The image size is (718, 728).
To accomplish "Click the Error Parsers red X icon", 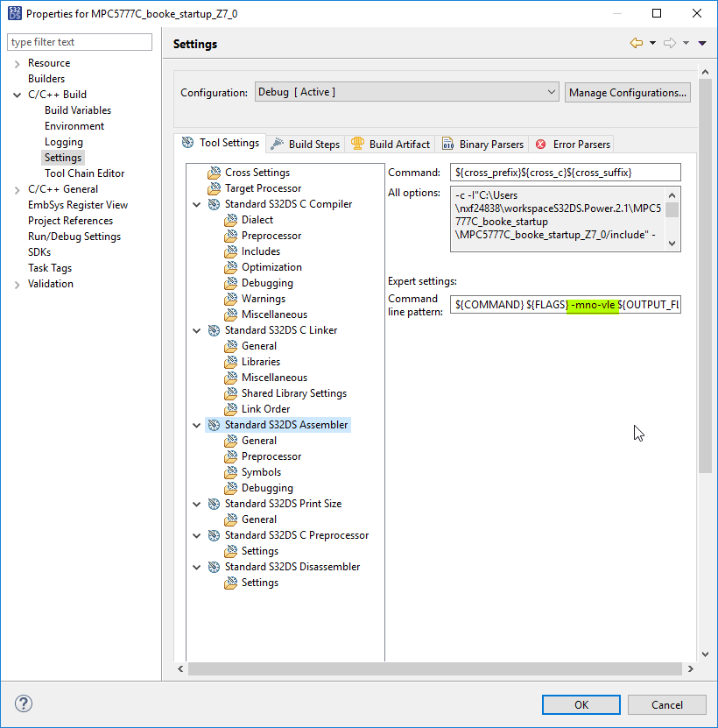I will tap(541, 145).
